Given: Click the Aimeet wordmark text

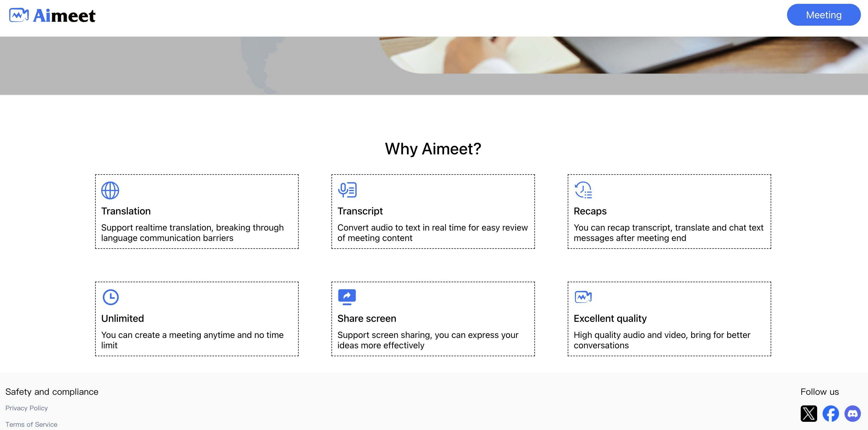Looking at the screenshot, I should pyautogui.click(x=64, y=16).
